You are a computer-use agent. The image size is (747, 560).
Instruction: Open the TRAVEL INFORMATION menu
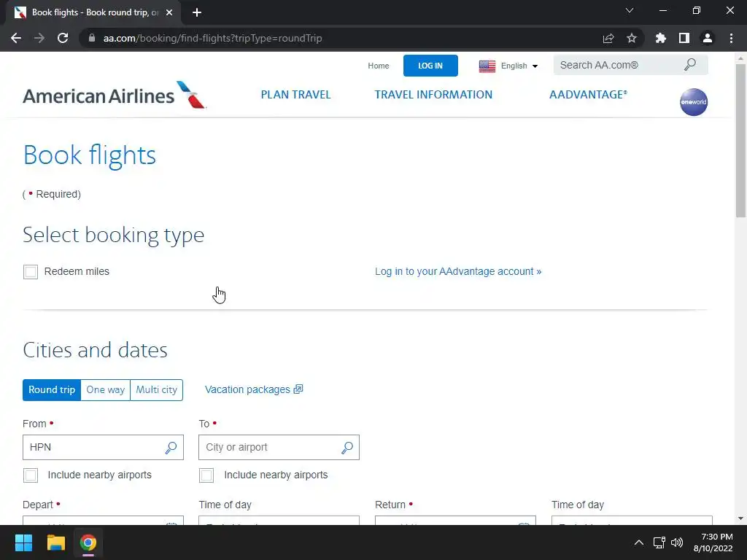point(433,94)
